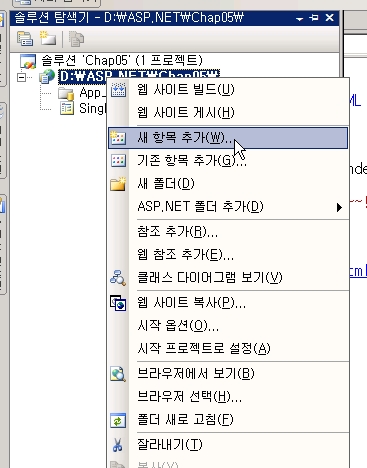Viewport: 367px width, 468px height.
Task: Choose 브라우저에서 보기(B) menu entry
Action: click(x=228, y=374)
